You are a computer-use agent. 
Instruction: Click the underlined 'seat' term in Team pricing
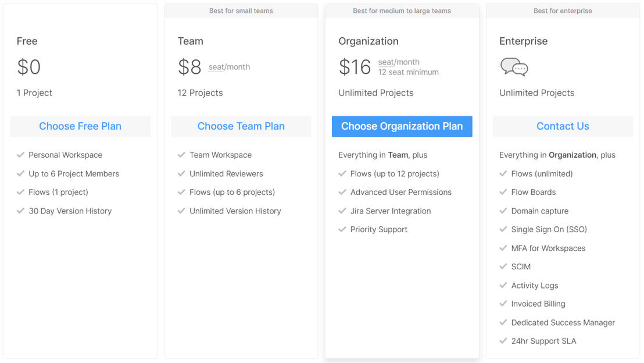pyautogui.click(x=216, y=67)
